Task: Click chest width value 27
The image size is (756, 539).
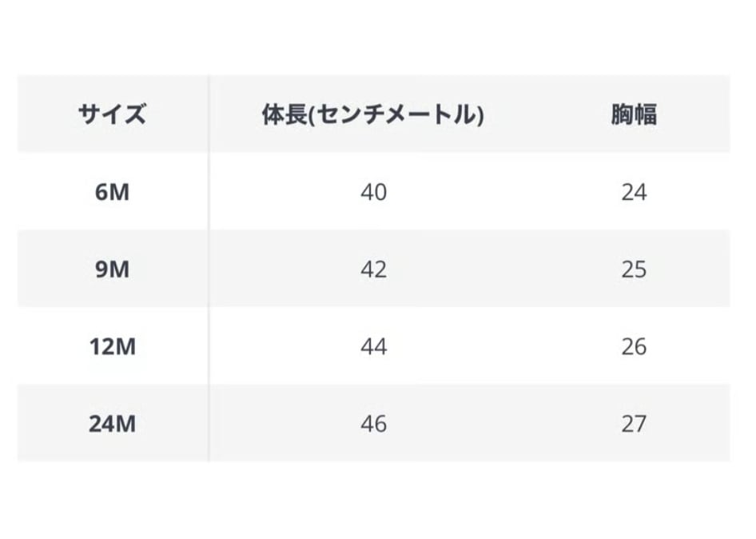Action: [x=633, y=424]
